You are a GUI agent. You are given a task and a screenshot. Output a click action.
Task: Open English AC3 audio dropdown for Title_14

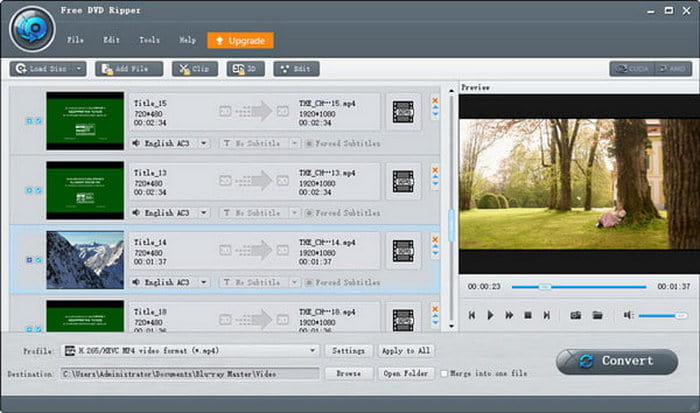pos(204,282)
